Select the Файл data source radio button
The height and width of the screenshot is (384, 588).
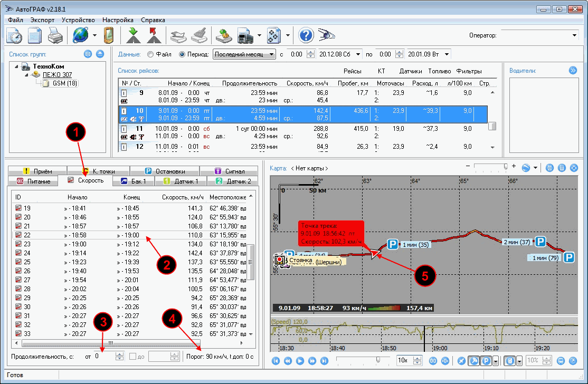150,54
